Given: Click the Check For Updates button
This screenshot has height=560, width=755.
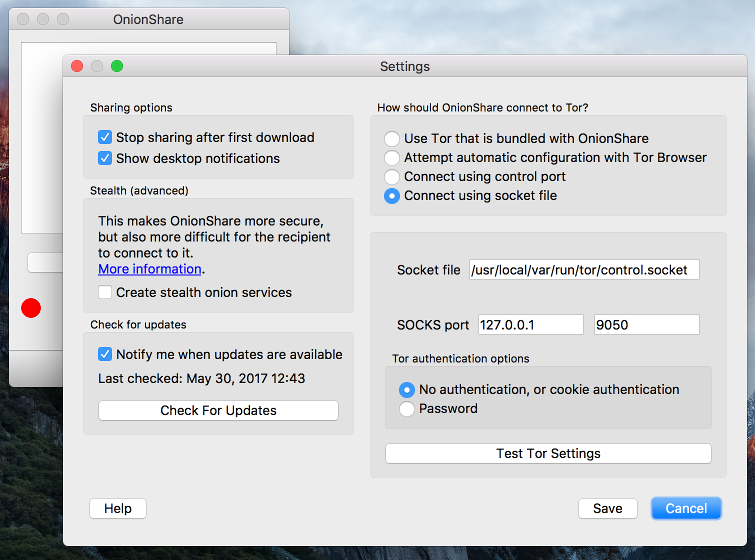Looking at the screenshot, I should tap(218, 410).
